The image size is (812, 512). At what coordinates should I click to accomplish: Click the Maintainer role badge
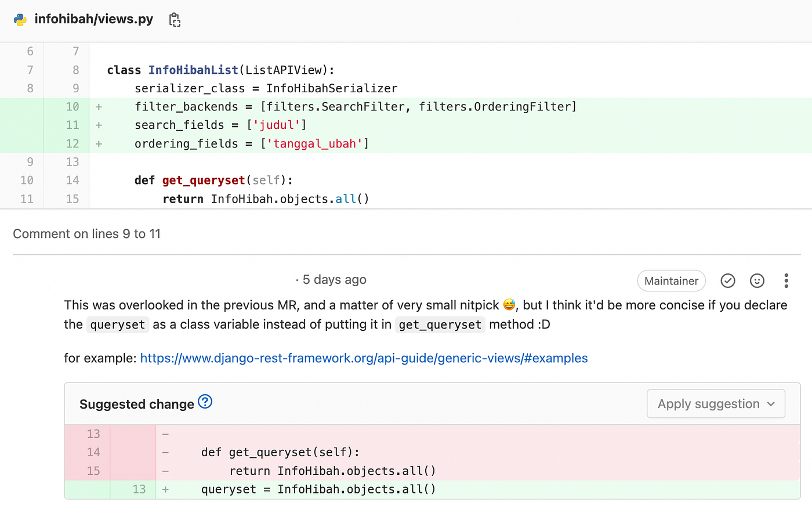click(671, 280)
